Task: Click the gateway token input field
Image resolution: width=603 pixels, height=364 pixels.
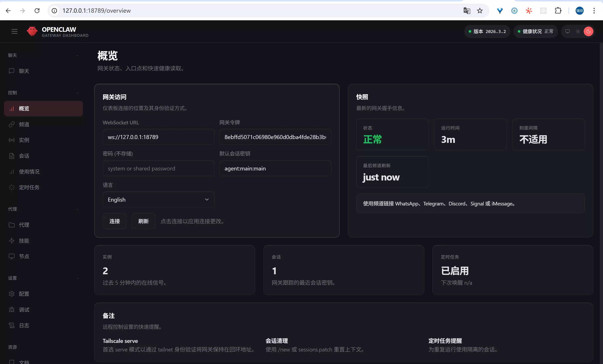Action: [x=275, y=137]
